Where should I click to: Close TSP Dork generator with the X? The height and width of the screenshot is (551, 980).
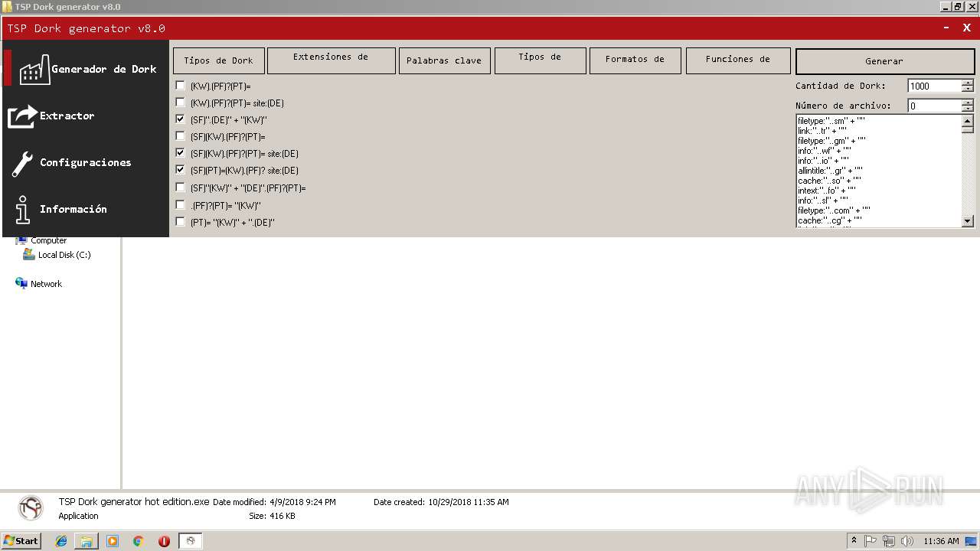pos(967,28)
